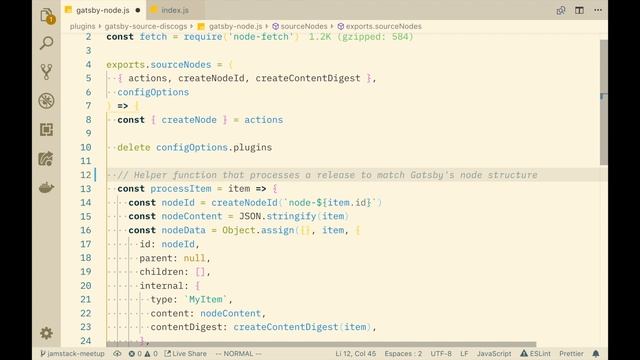
Task: Click the NORMAL vim mode indicator
Action: pyautogui.click(x=238, y=353)
